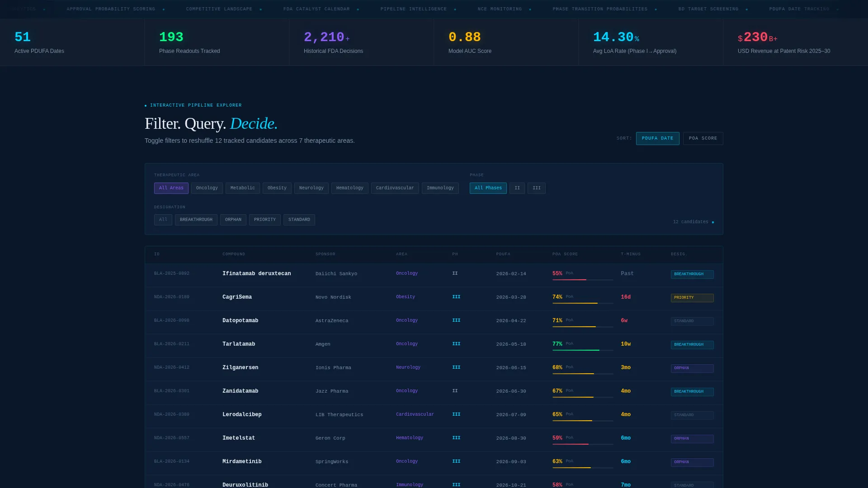Sort candidates by PDUFA Date
Viewport: 868px width, 488px height.
pyautogui.click(x=657, y=138)
